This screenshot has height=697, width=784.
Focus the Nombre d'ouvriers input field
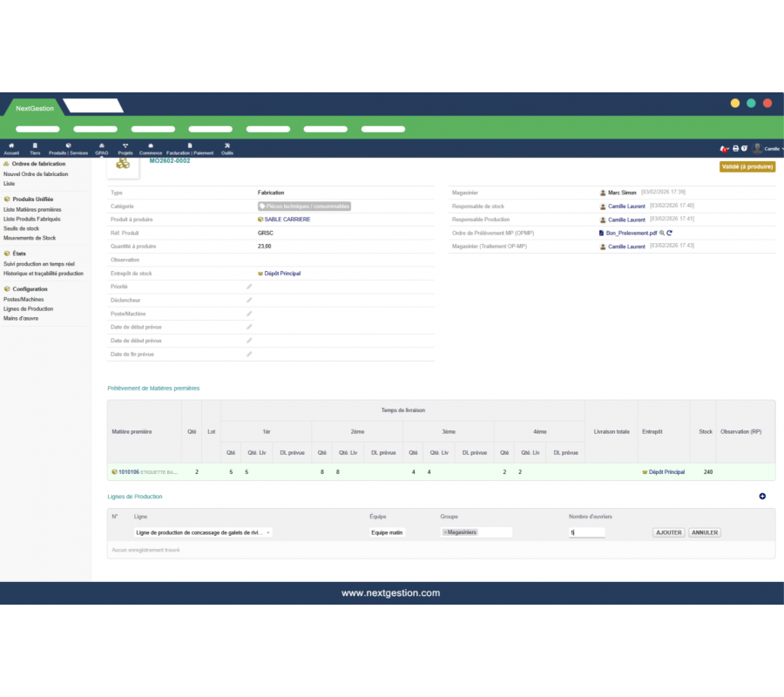(586, 532)
